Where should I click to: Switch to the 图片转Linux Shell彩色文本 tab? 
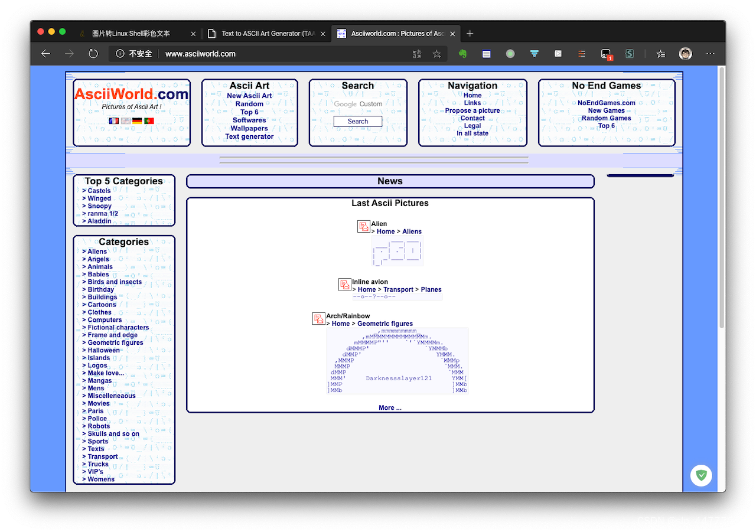pos(131,34)
